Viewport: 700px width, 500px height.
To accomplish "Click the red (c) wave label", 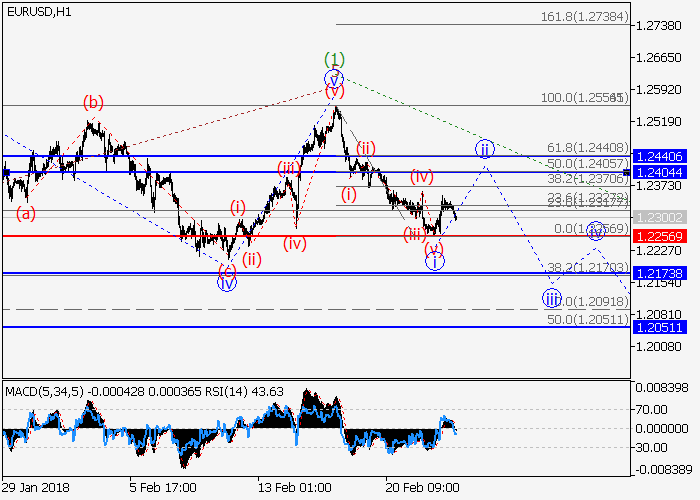I will tap(227, 270).
